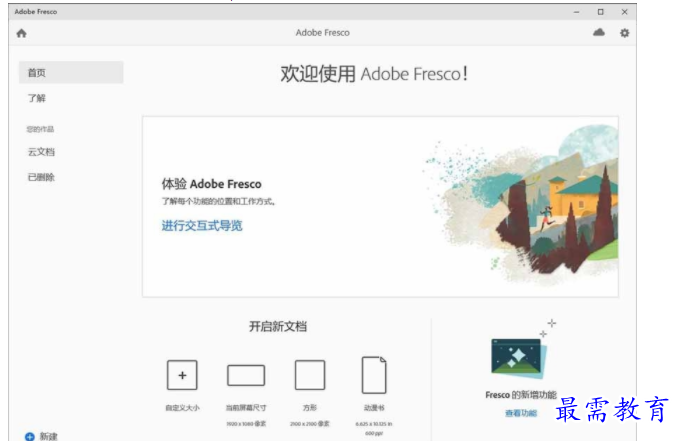The height and width of the screenshot is (441, 677).
Task: Click the 体验 Adobe Fresco heading
Action: click(x=212, y=184)
